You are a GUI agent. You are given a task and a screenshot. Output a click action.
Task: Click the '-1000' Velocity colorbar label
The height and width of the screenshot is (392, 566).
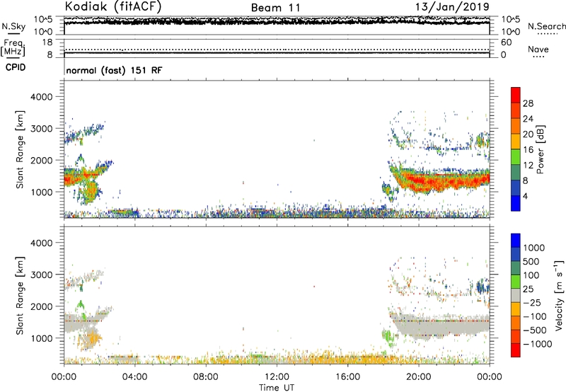538,344
